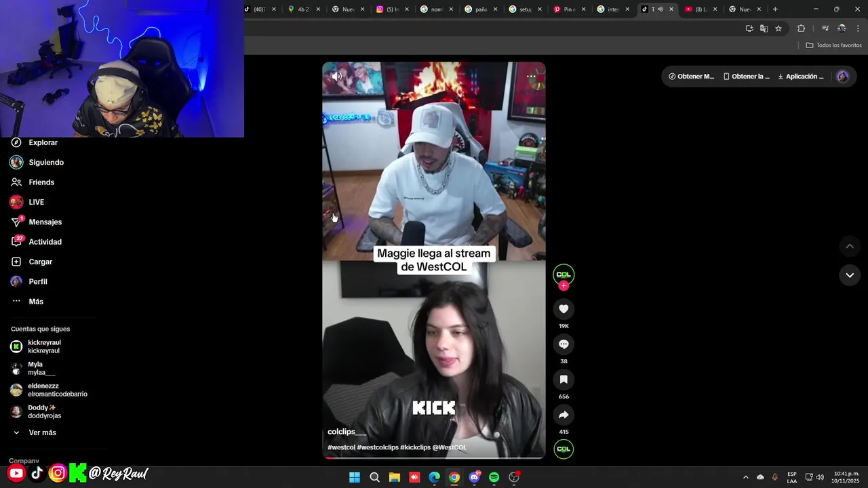Click the Aplicación download button
868x488 pixels.
point(801,77)
